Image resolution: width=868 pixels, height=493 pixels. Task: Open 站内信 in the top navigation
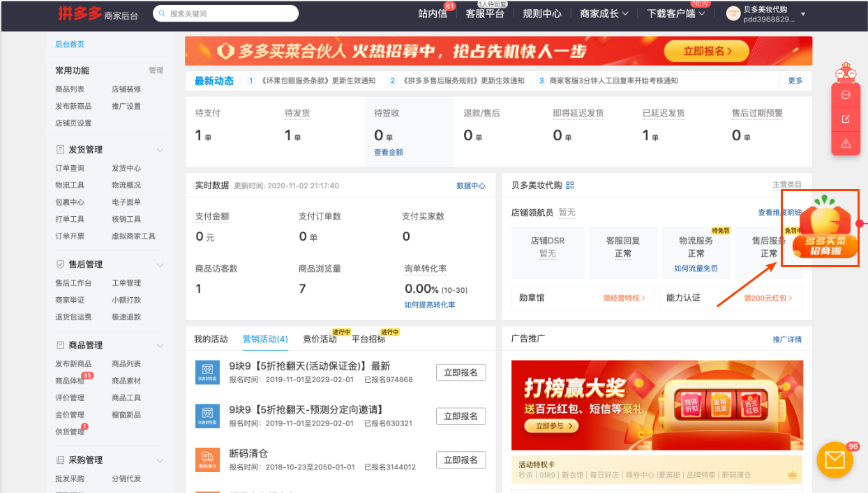[x=433, y=13]
